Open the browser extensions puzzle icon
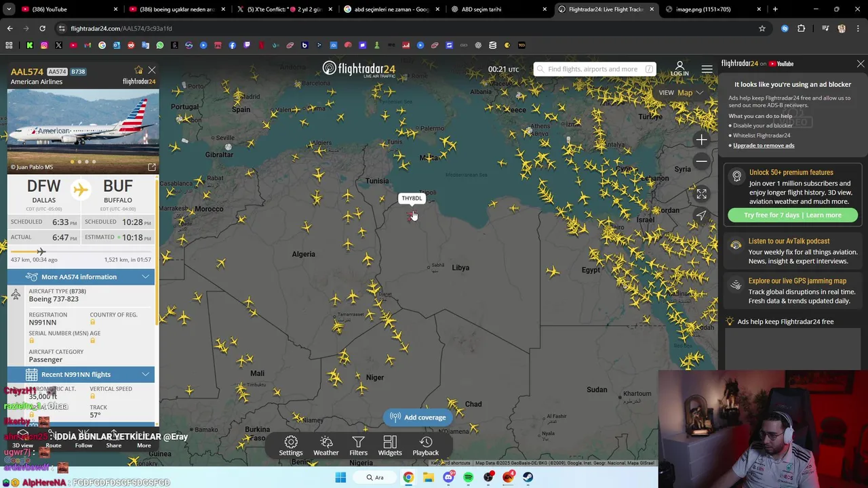The image size is (868, 488). click(802, 28)
